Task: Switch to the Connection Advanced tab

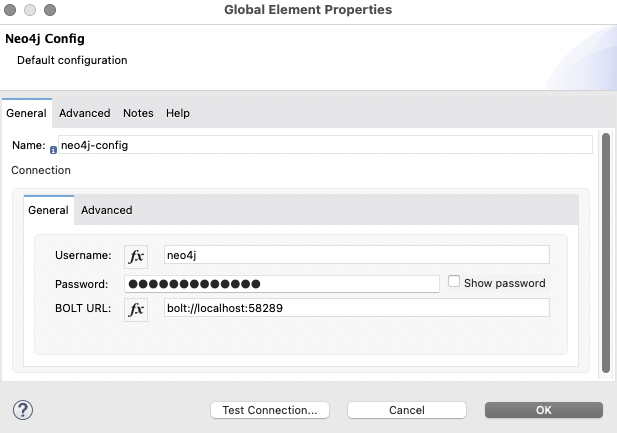Action: 107,210
